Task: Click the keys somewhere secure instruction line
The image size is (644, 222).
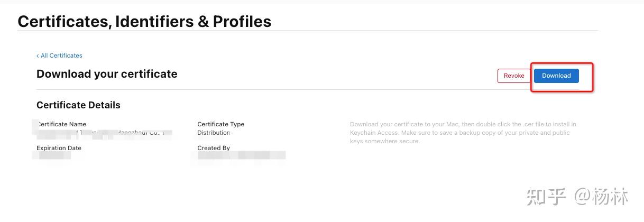Action: (x=384, y=141)
